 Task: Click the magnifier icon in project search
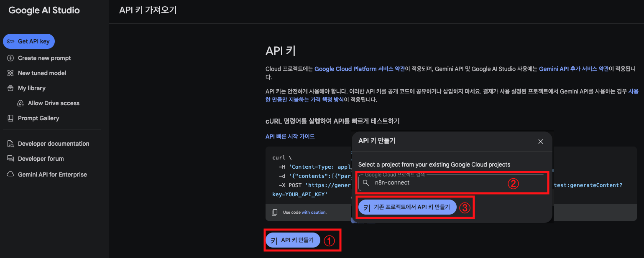pyautogui.click(x=366, y=183)
